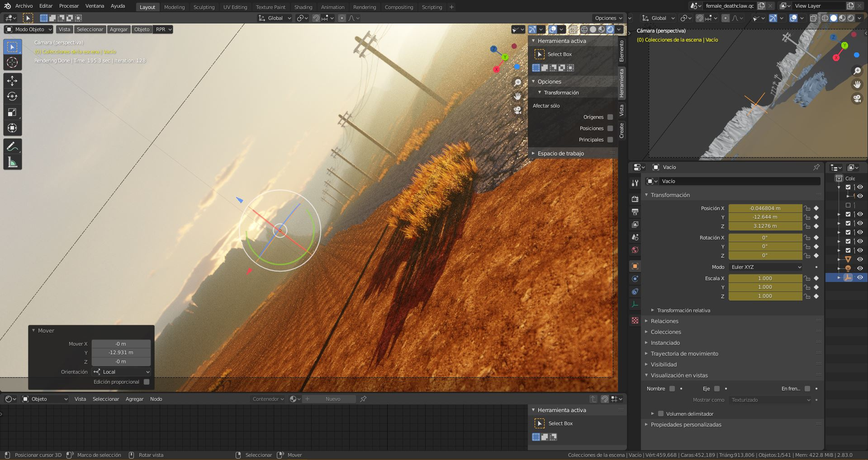Open the Render properties tab
Viewport: 868px width, 460px height.
tap(635, 199)
